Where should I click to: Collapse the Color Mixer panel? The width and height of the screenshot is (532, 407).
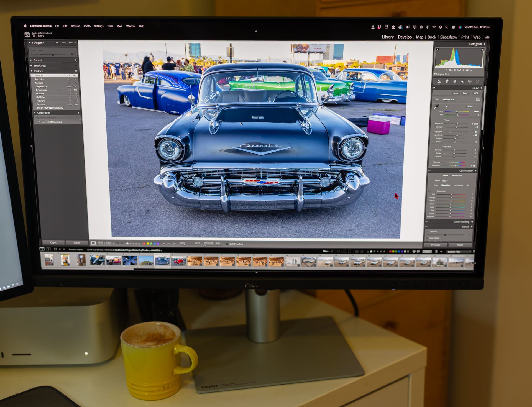[476, 171]
